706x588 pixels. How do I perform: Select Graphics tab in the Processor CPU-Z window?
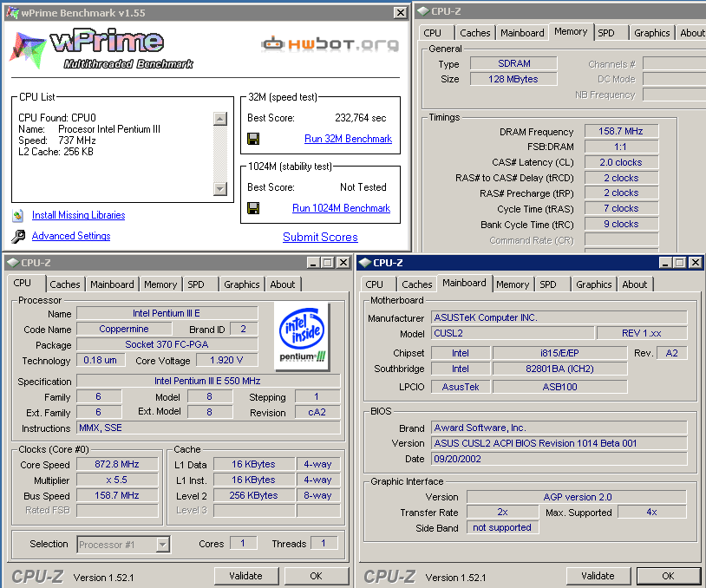(x=241, y=284)
